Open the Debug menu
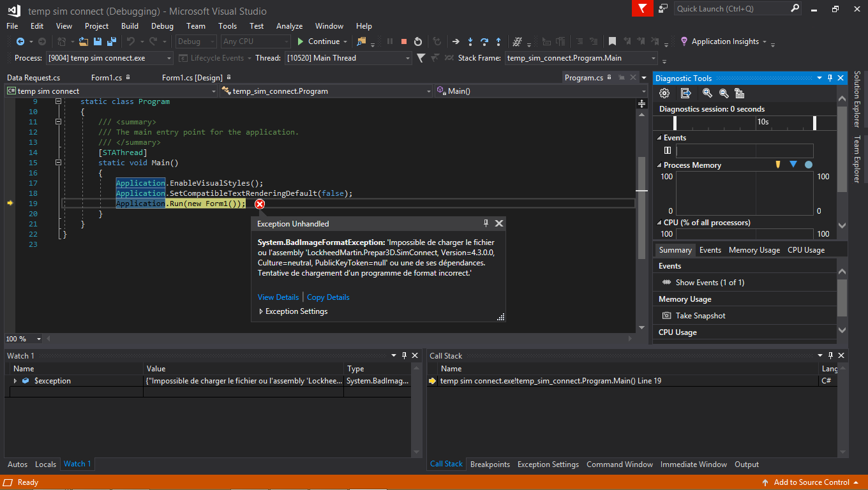Viewport: 868px width, 490px height. click(162, 26)
